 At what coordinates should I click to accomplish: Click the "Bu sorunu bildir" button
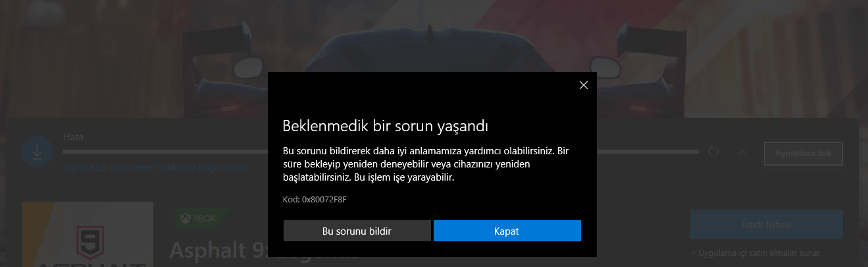tap(357, 231)
